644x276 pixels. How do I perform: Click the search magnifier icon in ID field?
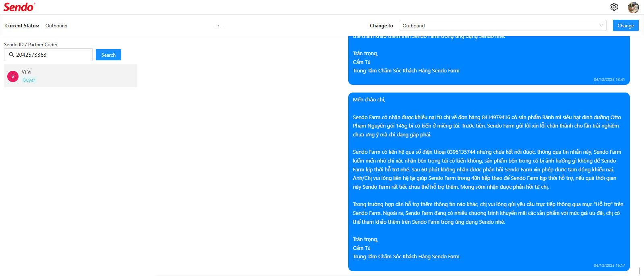pyautogui.click(x=12, y=55)
